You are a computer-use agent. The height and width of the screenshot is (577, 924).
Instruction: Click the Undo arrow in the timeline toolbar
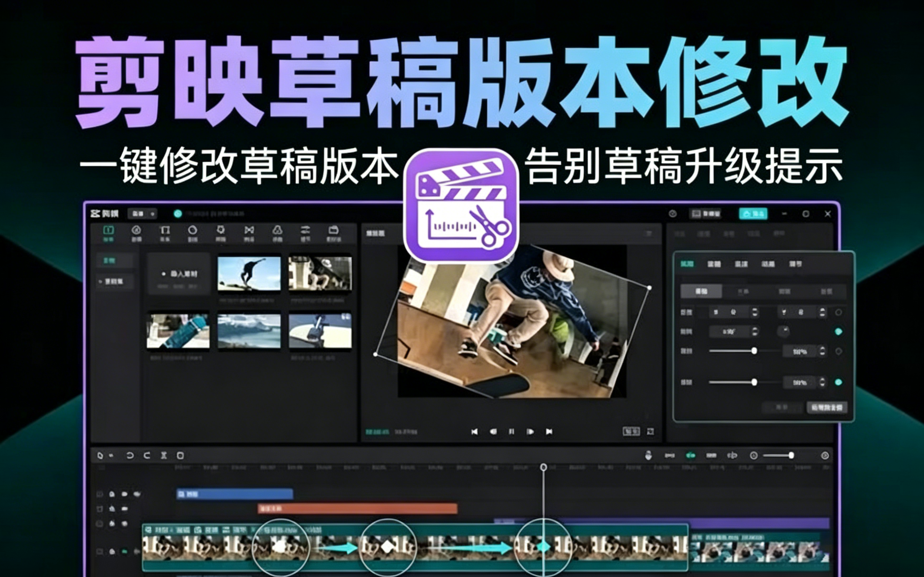130,455
